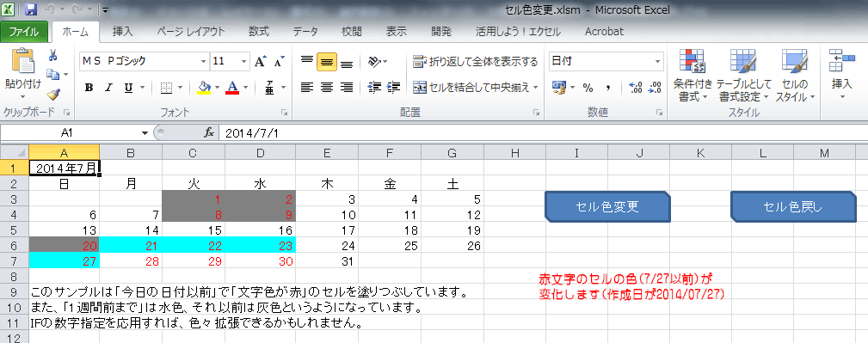
Task: Switch to the データ tab
Action: coord(305,32)
